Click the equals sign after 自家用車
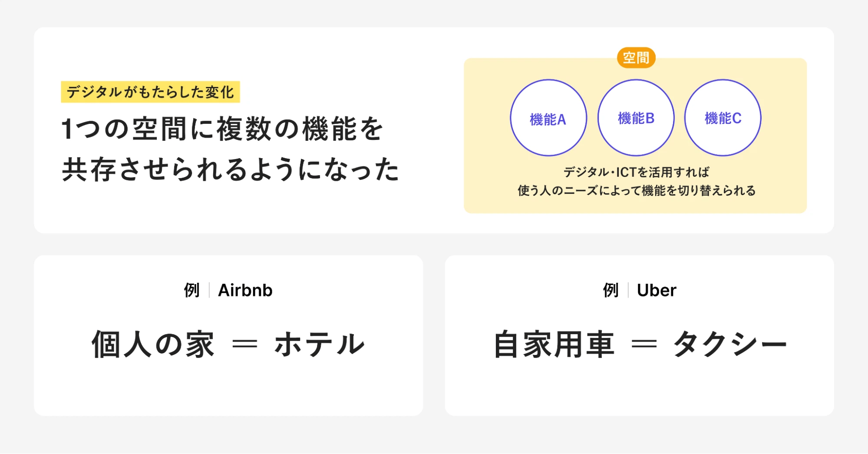Screen dimensions: 868x454 644,345
